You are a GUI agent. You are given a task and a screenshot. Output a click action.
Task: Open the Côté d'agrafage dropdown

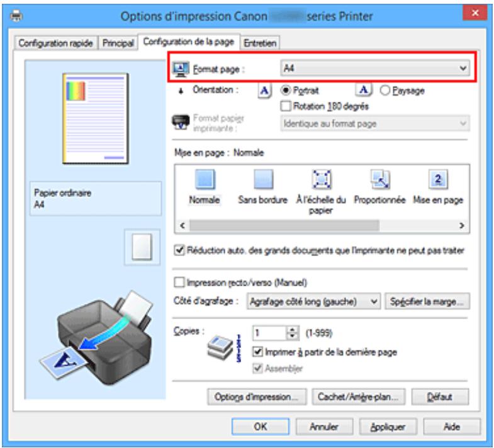(x=313, y=301)
